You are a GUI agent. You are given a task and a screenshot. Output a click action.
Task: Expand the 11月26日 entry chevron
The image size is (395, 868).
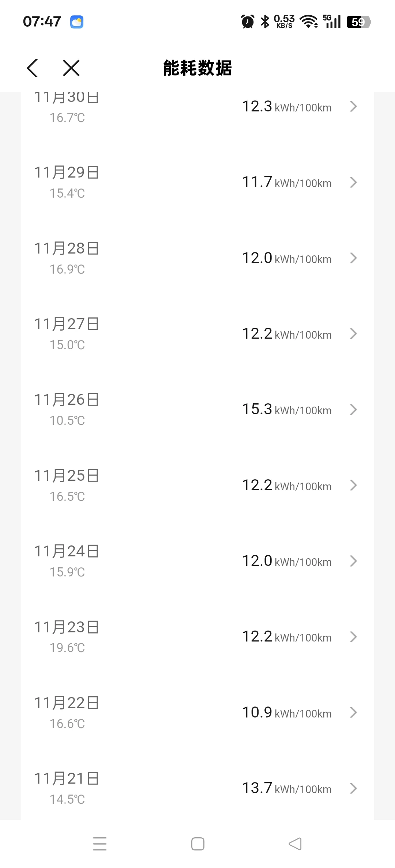click(353, 410)
